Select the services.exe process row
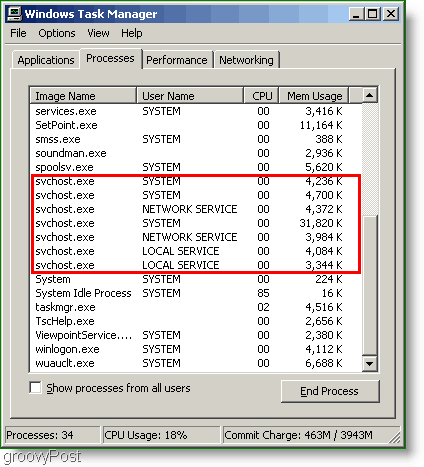 (x=196, y=111)
